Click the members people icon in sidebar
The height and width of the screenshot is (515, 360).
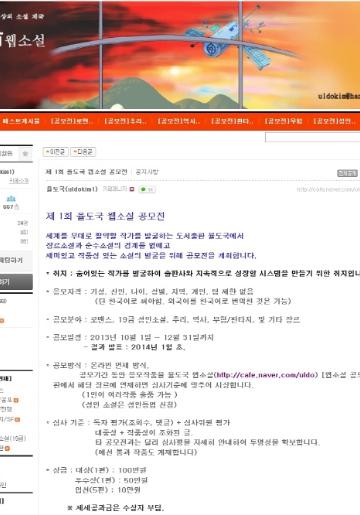(11, 199)
